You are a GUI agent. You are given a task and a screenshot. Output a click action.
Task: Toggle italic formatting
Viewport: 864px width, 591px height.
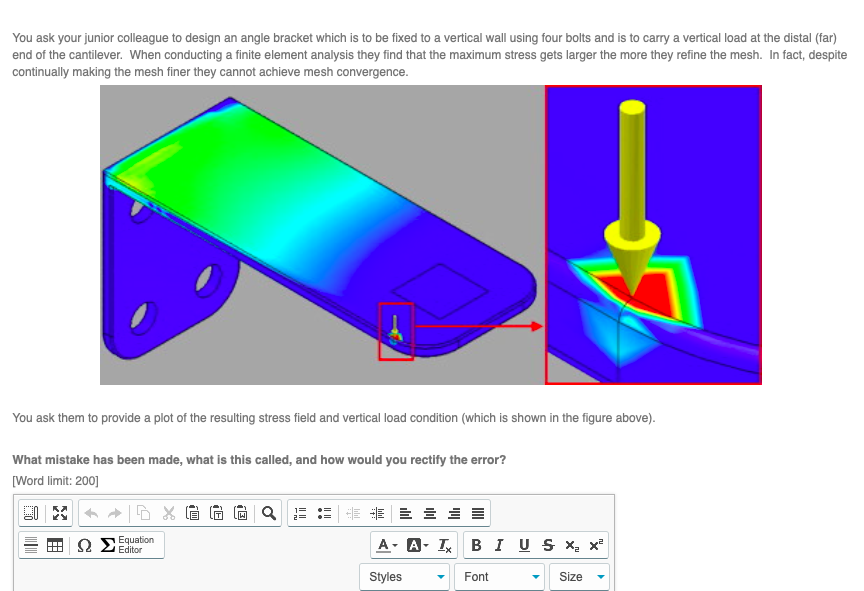tap(499, 545)
